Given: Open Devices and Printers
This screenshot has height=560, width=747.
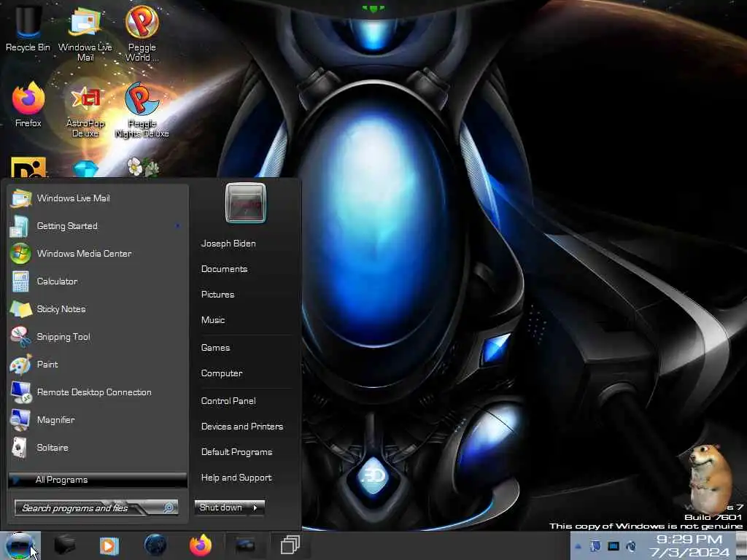Looking at the screenshot, I should click(242, 427).
